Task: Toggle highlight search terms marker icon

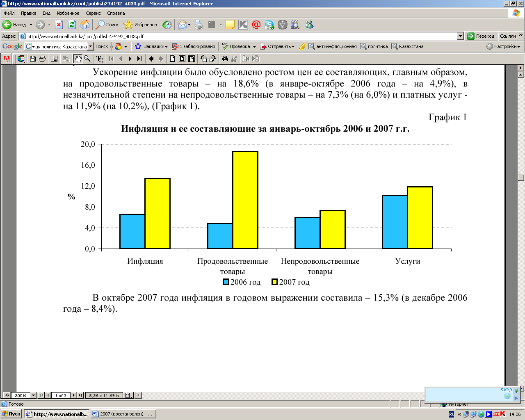Action: 302,46
